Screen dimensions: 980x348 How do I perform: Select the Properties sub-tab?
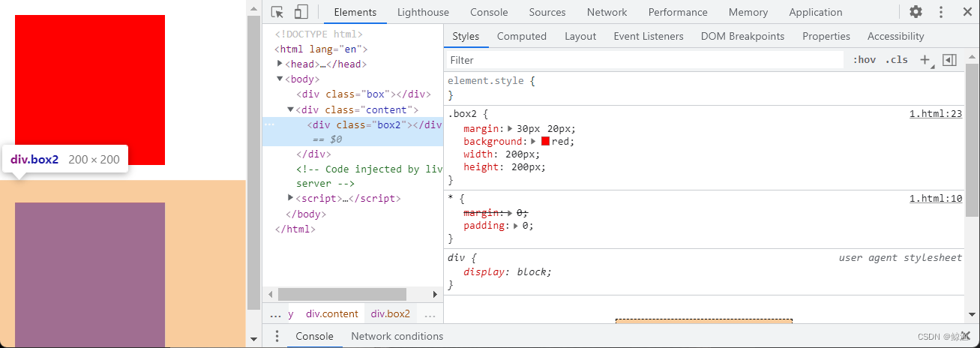point(826,36)
